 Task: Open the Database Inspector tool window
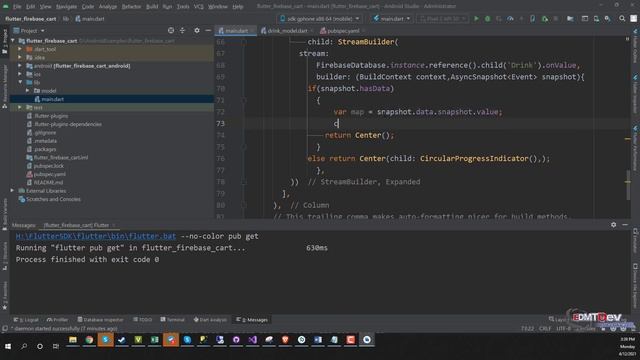pyautogui.click(x=100, y=320)
